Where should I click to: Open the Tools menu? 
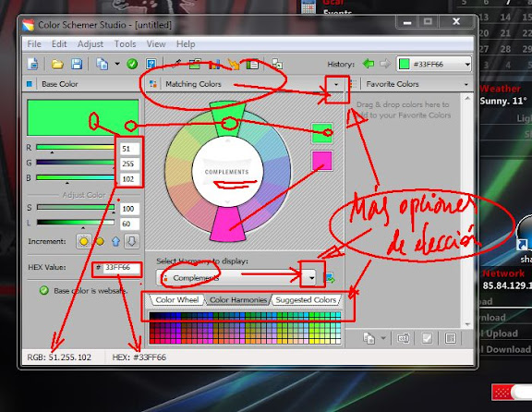pos(125,44)
